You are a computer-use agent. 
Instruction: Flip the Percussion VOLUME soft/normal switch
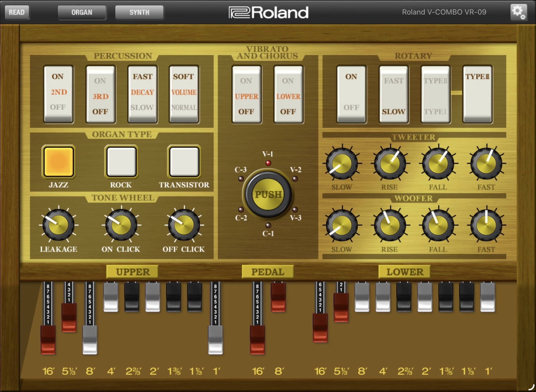[184, 94]
